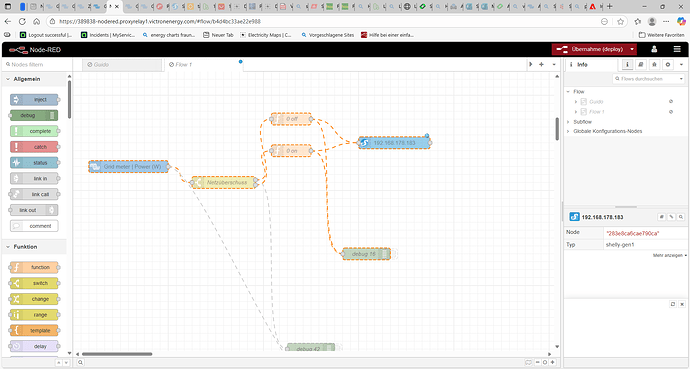This screenshot has height=369, width=690.
Task: Collapse the Funktion palette category
Action: [x=8, y=247]
